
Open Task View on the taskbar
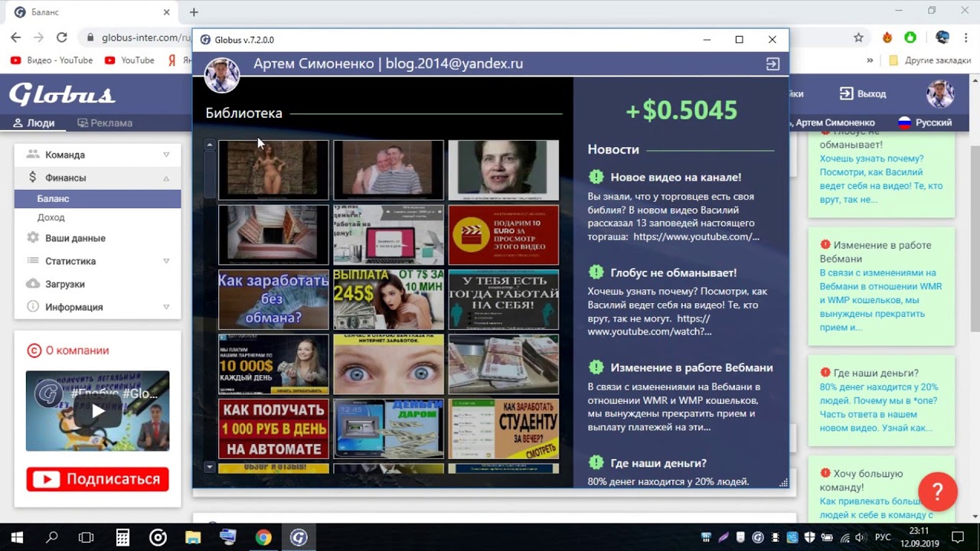(86, 537)
